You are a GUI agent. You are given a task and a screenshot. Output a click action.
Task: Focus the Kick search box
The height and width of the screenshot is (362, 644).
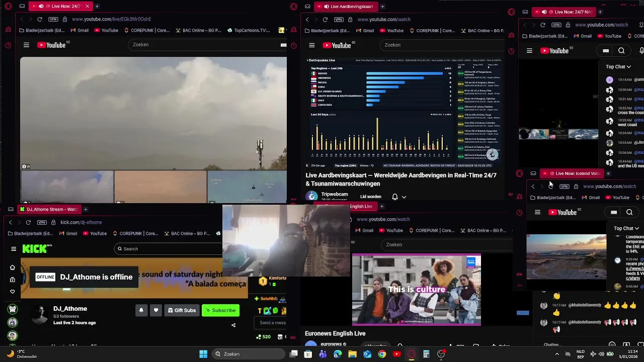pyautogui.click(x=169, y=248)
